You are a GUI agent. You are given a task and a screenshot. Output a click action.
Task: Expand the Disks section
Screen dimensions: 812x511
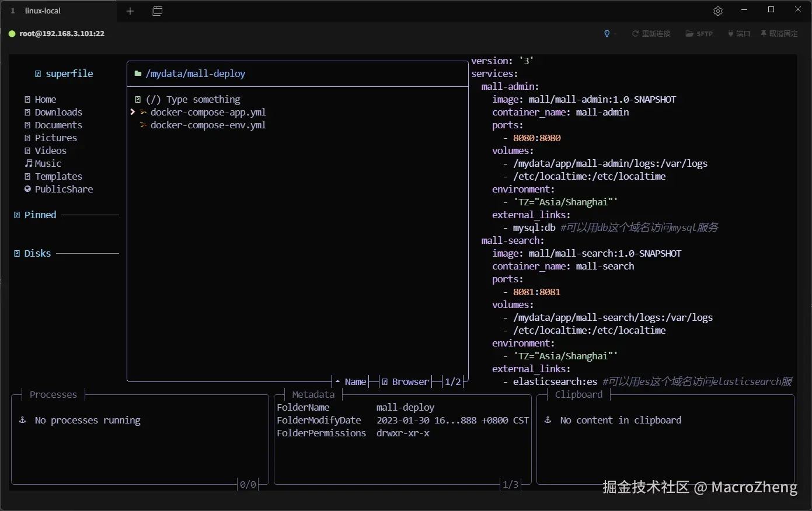click(x=37, y=253)
